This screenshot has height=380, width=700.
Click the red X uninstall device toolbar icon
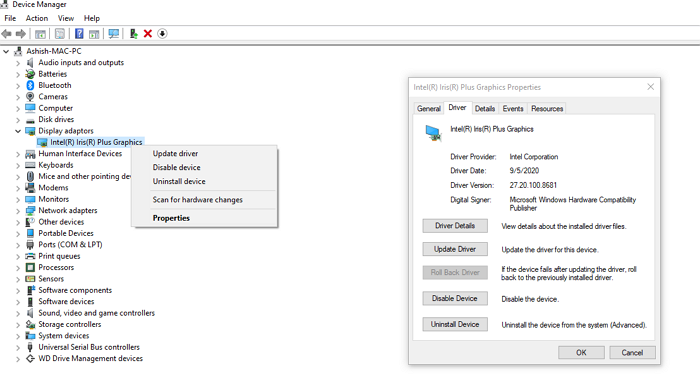148,33
